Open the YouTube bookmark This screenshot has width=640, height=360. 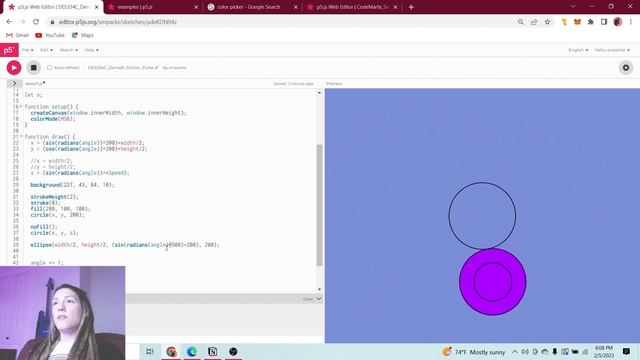coord(50,36)
